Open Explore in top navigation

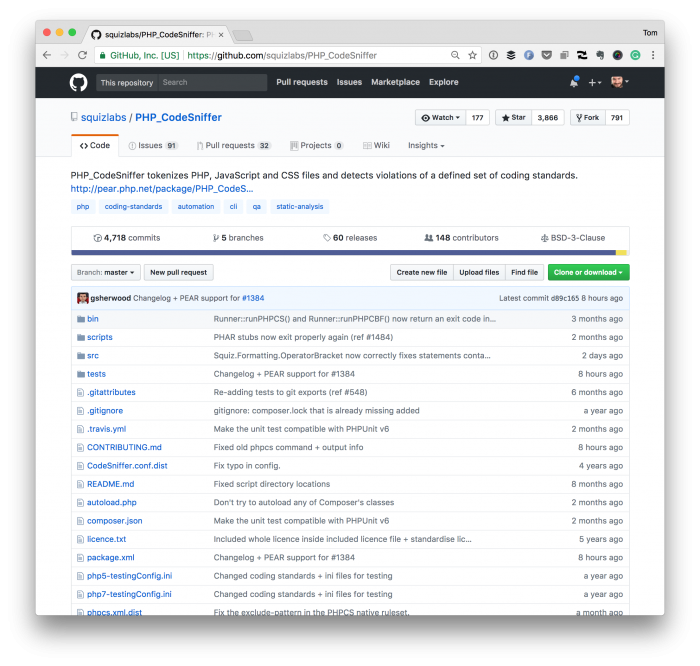(443, 82)
